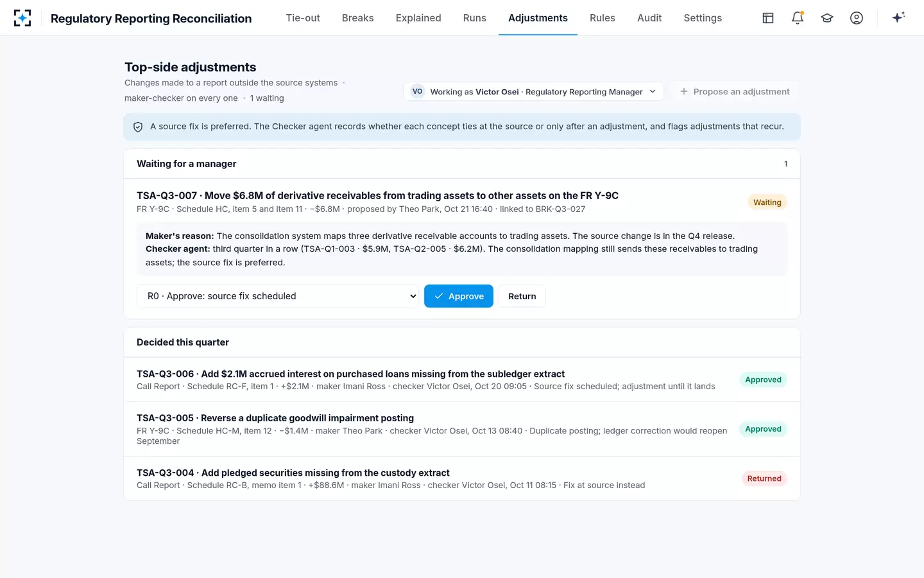Viewport: 924px width, 578px height.
Task: Open the layout panel icon in header
Action: (x=768, y=18)
